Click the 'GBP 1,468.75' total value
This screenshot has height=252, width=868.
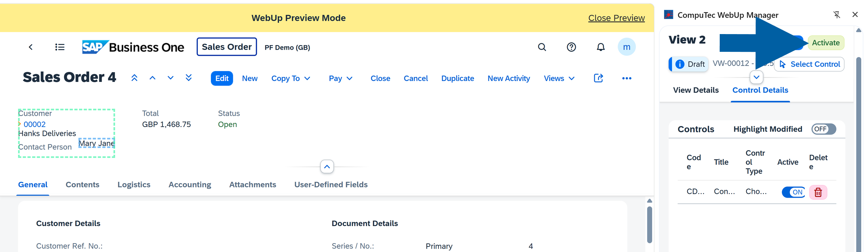click(166, 125)
